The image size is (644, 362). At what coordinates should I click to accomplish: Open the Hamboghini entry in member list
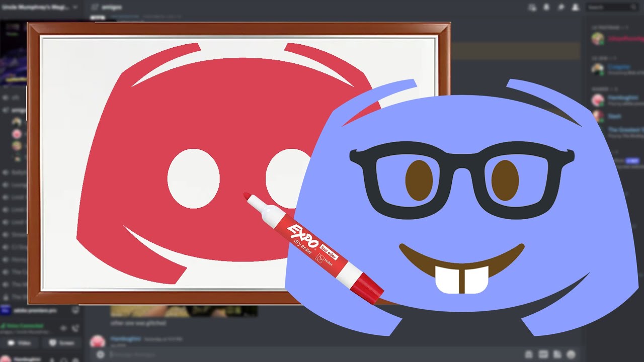click(623, 98)
